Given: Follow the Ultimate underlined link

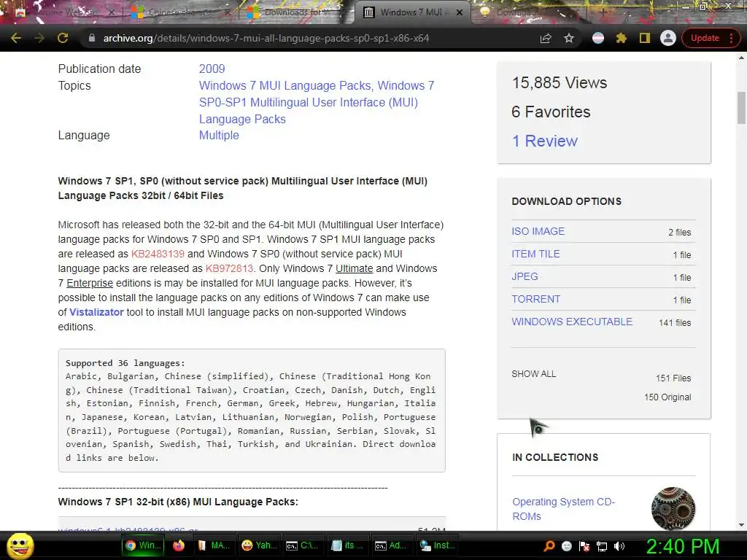Looking at the screenshot, I should click(354, 268).
